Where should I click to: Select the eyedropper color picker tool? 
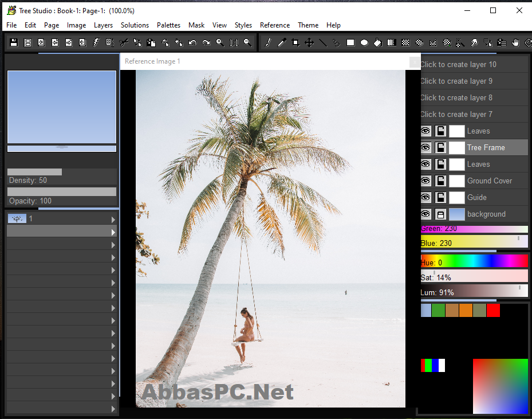(x=282, y=42)
